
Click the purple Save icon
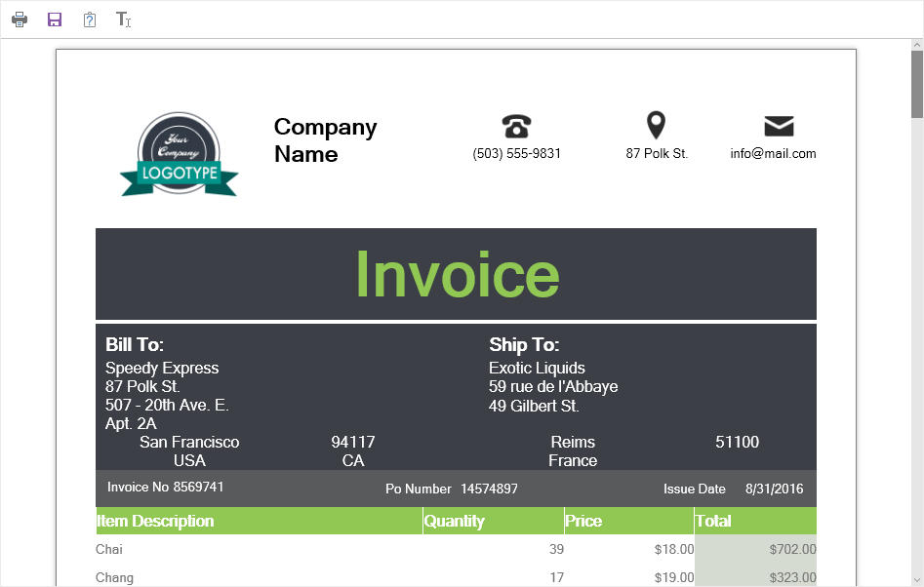[55, 20]
